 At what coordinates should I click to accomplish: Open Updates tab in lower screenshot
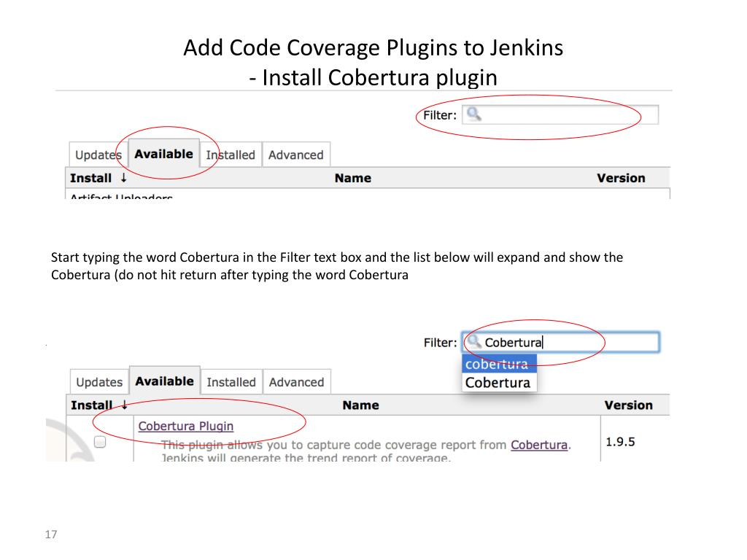tap(99, 382)
